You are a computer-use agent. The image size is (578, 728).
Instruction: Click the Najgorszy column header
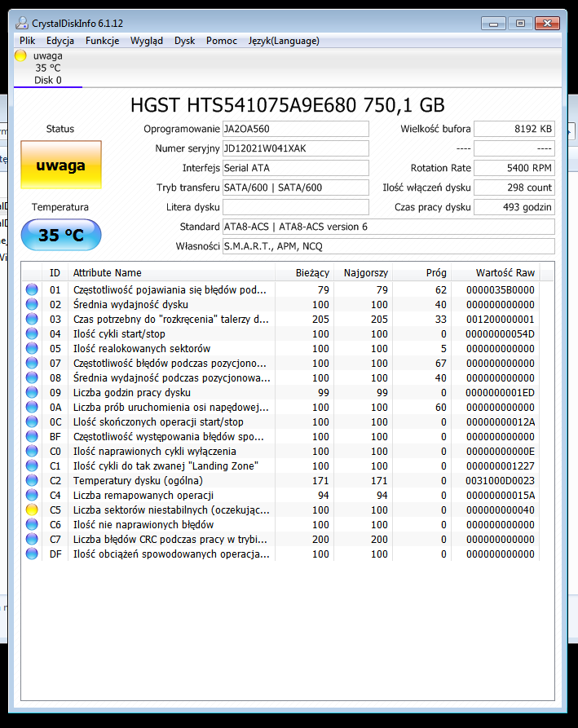(x=363, y=273)
